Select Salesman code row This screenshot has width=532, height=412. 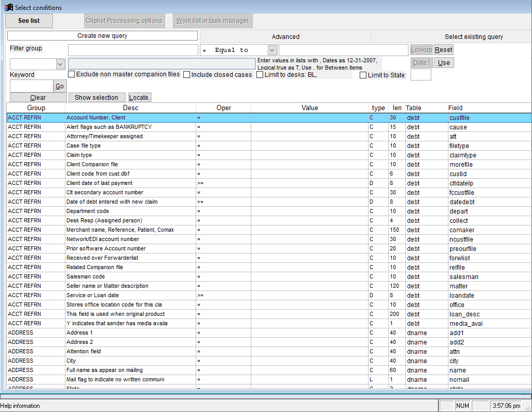click(269, 276)
